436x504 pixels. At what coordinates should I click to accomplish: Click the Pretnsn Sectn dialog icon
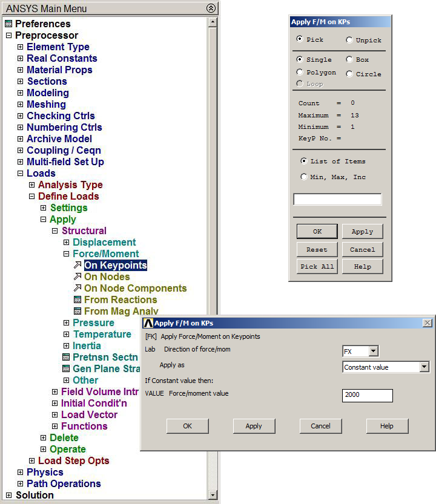click(66, 358)
